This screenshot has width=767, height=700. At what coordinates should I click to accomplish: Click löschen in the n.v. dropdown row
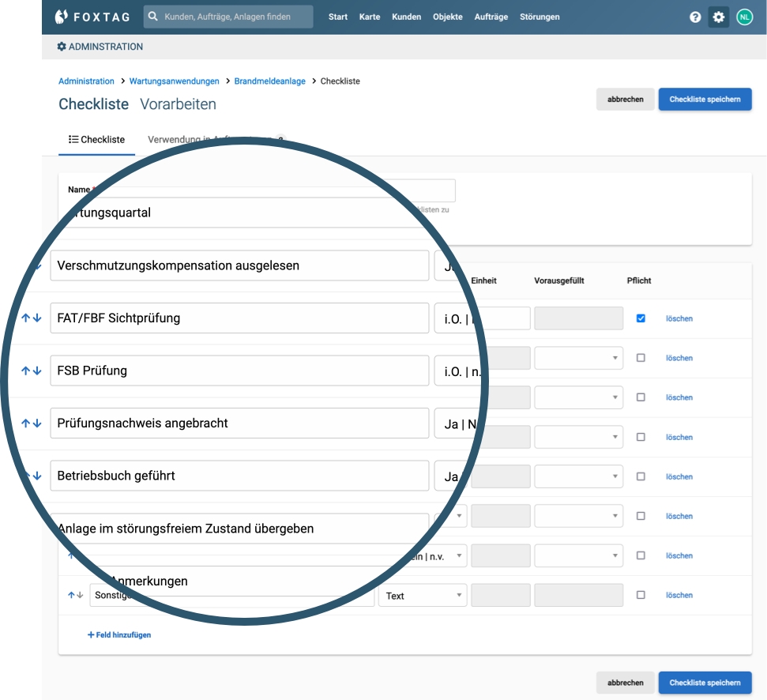[x=679, y=555]
